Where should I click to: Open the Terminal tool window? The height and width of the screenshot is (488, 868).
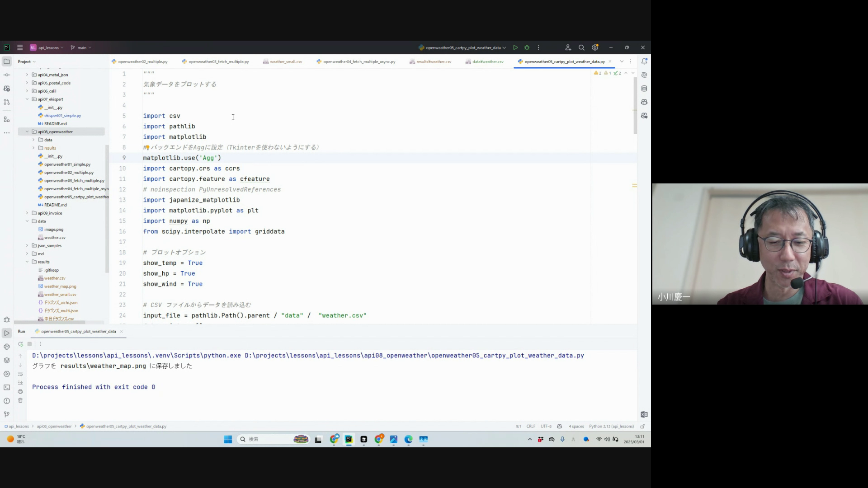click(7, 388)
